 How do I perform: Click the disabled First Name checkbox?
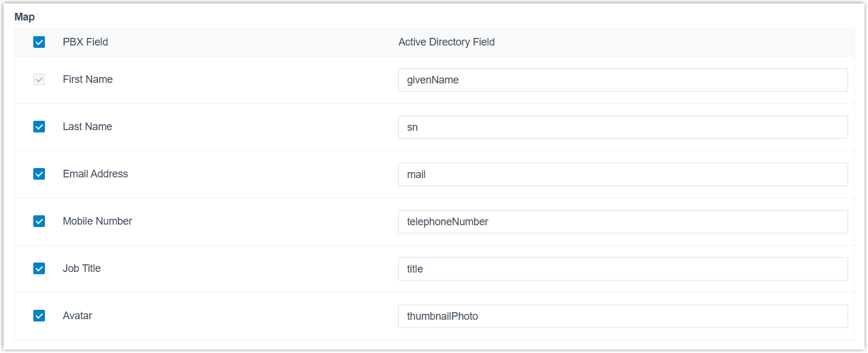point(39,79)
